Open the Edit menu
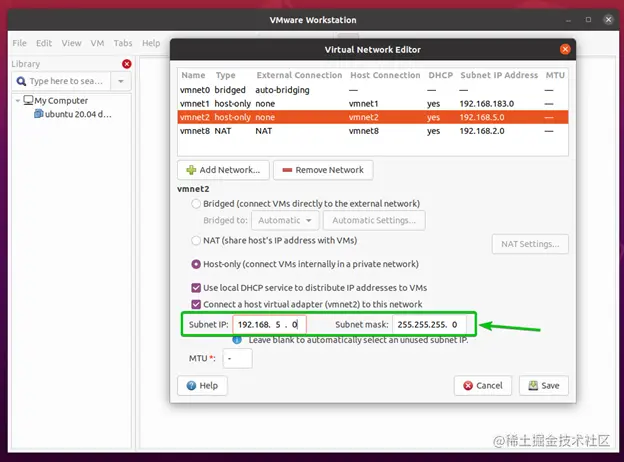Image resolution: width=624 pixels, height=462 pixels. [x=44, y=43]
